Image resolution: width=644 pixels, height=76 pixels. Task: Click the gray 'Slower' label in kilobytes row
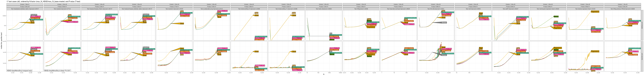(444, 23)
